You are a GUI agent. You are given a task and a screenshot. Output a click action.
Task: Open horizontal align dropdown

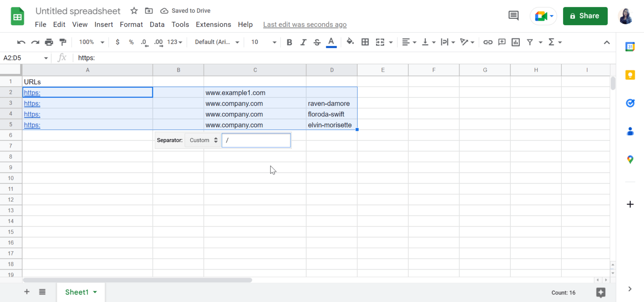click(x=409, y=42)
